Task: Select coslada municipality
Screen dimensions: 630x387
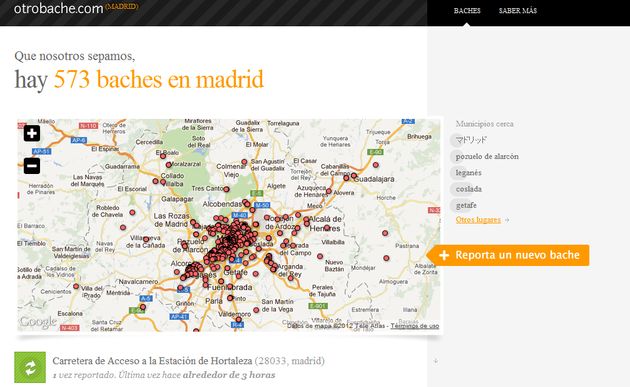Action: coord(468,189)
